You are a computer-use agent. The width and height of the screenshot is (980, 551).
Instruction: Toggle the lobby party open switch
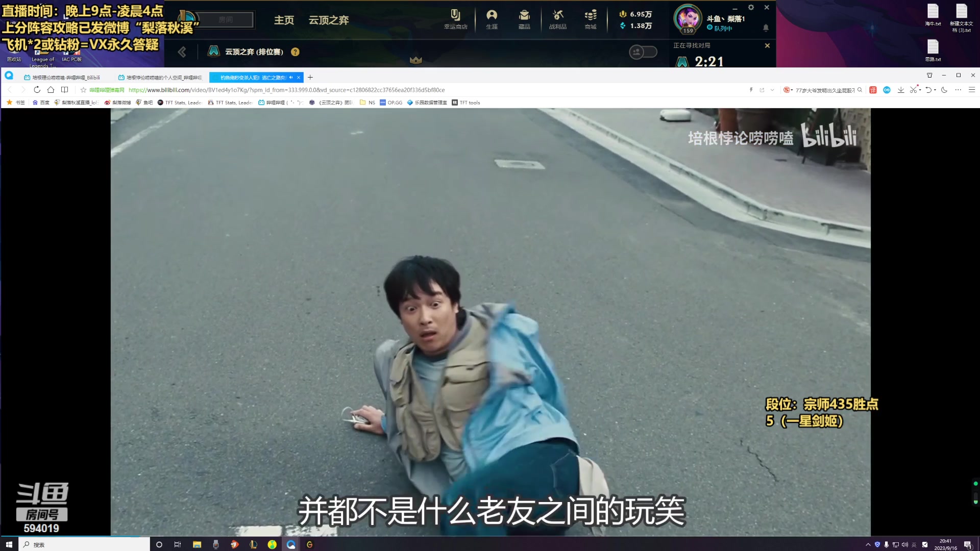tap(643, 52)
